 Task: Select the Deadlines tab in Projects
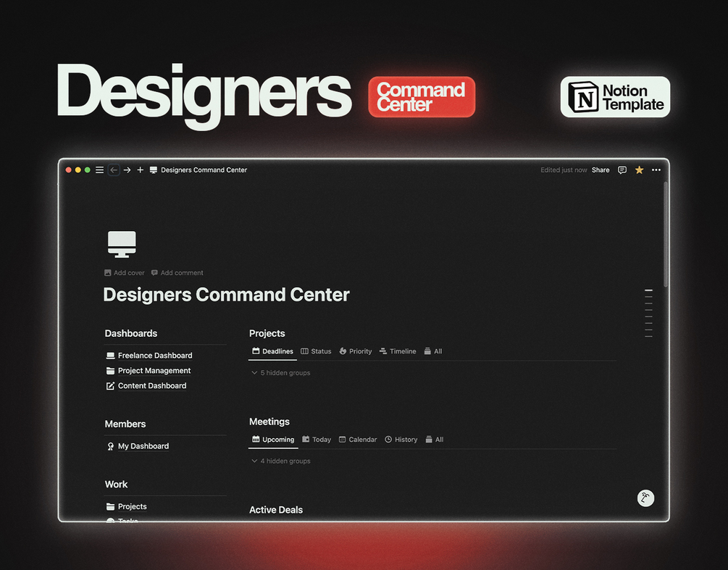click(x=272, y=351)
